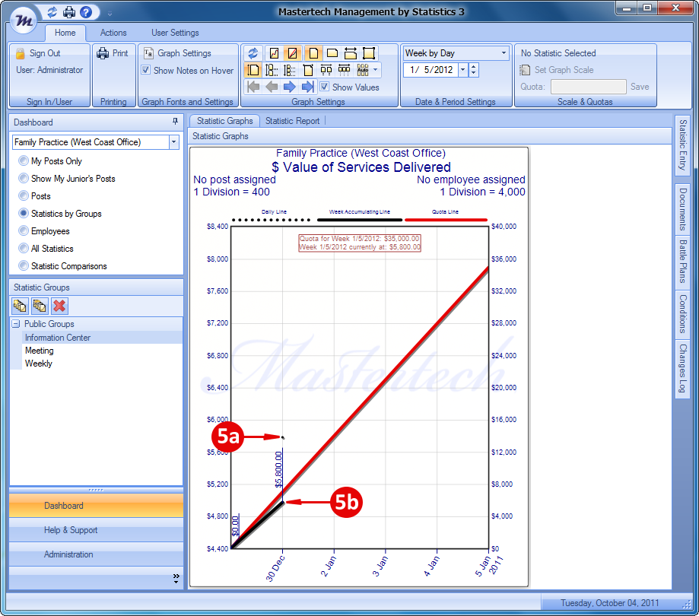Select the Posts radio button
The height and width of the screenshot is (616, 699).
23,195
